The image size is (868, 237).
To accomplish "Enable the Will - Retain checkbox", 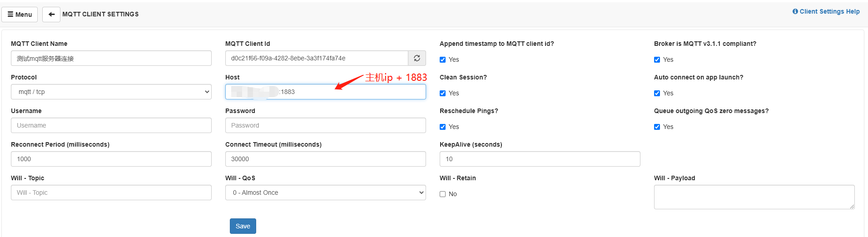I will [x=443, y=194].
